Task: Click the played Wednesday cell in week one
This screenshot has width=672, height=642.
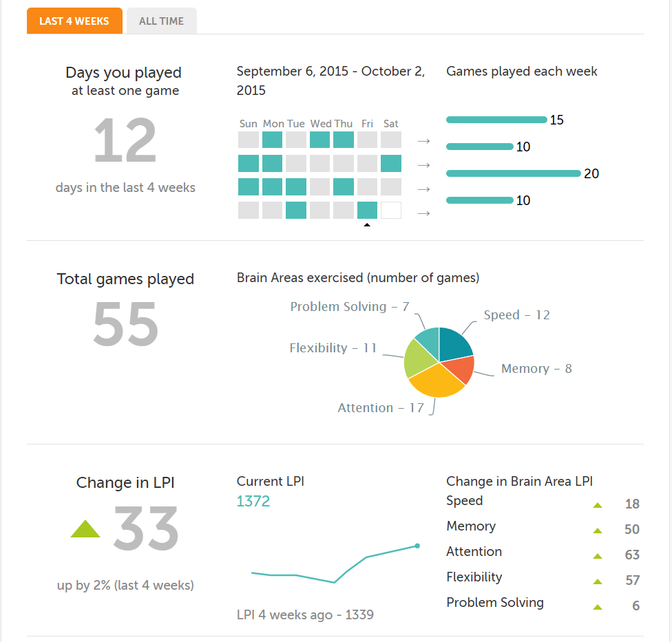Action: tap(319, 140)
